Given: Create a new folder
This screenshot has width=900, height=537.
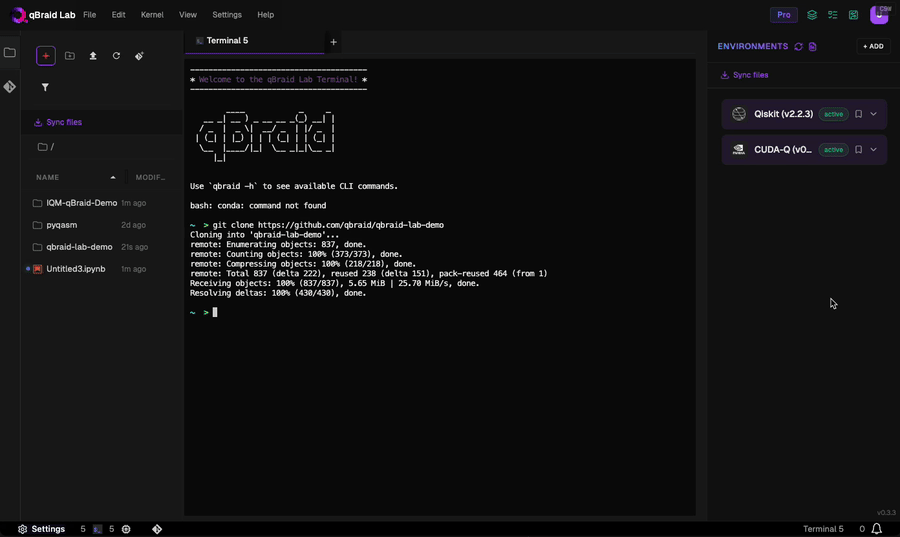Looking at the screenshot, I should point(70,56).
